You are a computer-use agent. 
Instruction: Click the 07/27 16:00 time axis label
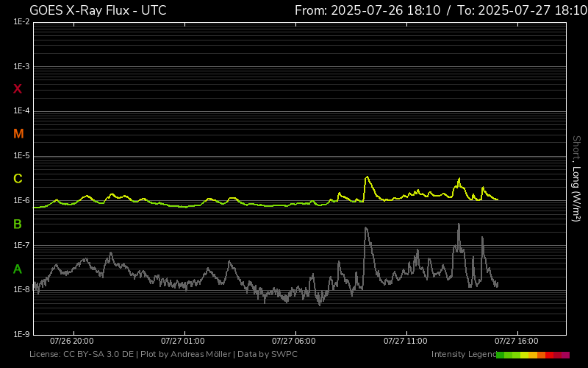pyautogui.click(x=516, y=342)
